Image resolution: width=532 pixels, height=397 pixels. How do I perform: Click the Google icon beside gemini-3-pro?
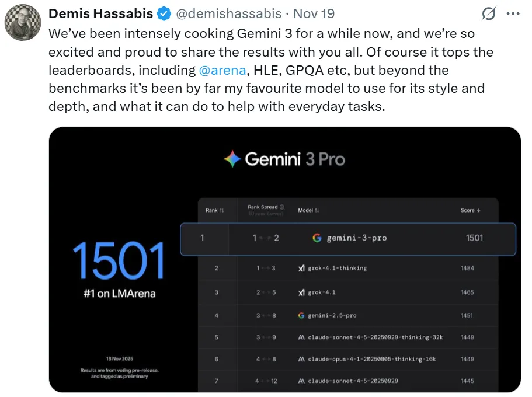point(317,238)
